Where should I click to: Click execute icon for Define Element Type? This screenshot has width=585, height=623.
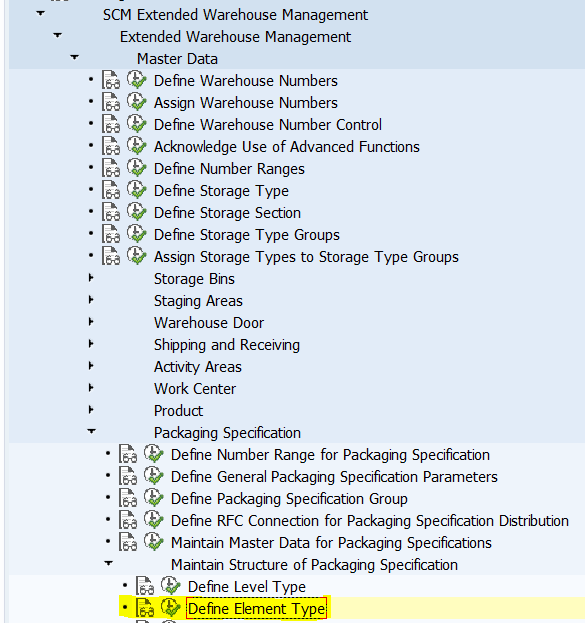coord(171,608)
